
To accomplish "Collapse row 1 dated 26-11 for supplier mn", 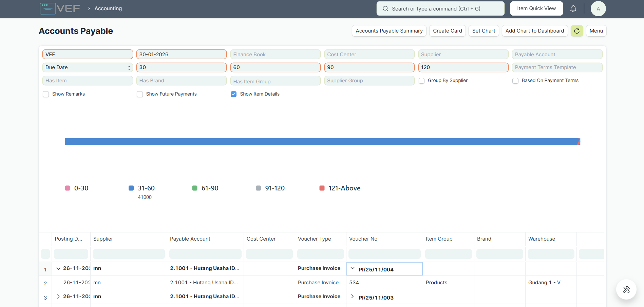I will 58,268.
